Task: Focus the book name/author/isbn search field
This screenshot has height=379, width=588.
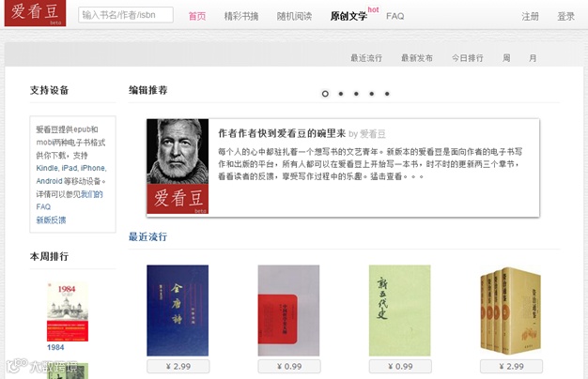Action: click(x=126, y=15)
